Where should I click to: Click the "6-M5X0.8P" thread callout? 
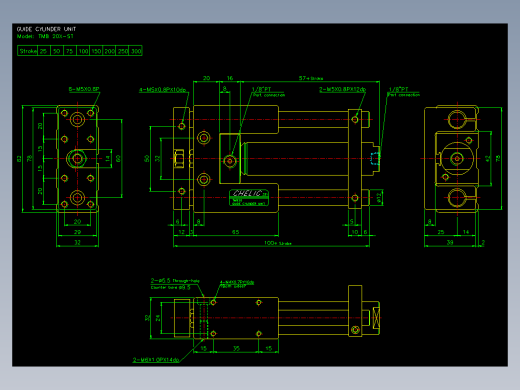click(x=84, y=89)
